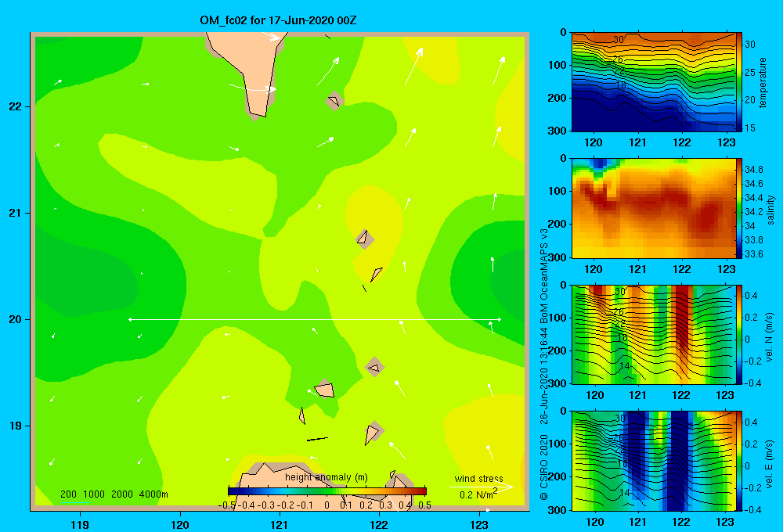This screenshot has height=532, width=783.
Task: Open the northward velocity section plot
Action: click(x=654, y=334)
